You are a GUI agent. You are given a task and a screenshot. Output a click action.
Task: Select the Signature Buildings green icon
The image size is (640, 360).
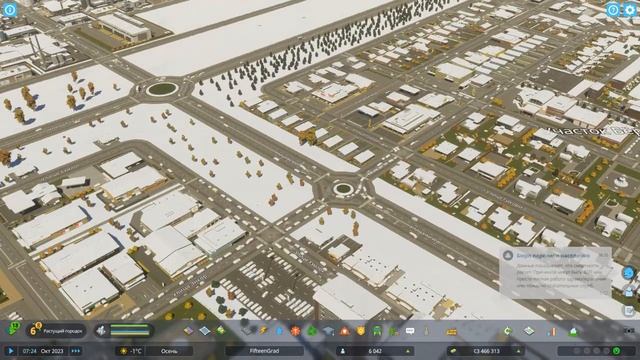[220, 331]
